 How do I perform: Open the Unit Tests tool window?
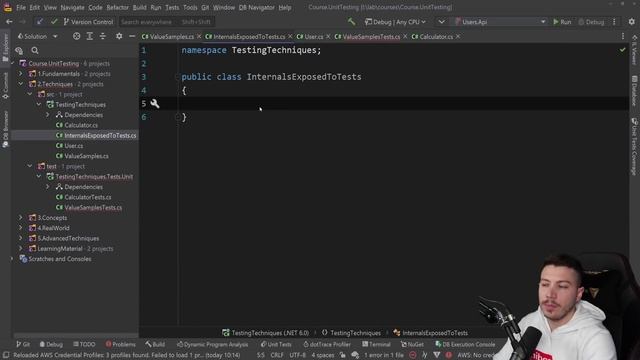(x=276, y=344)
